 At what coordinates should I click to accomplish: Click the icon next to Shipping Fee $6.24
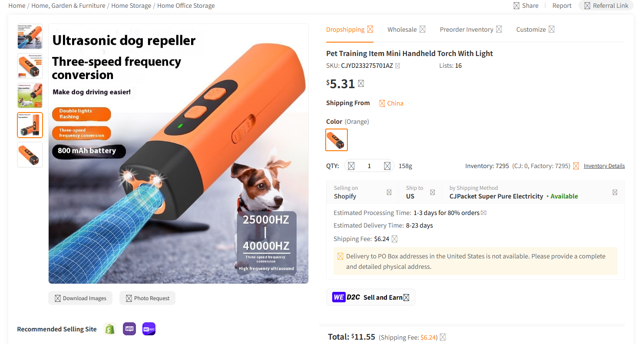click(394, 239)
